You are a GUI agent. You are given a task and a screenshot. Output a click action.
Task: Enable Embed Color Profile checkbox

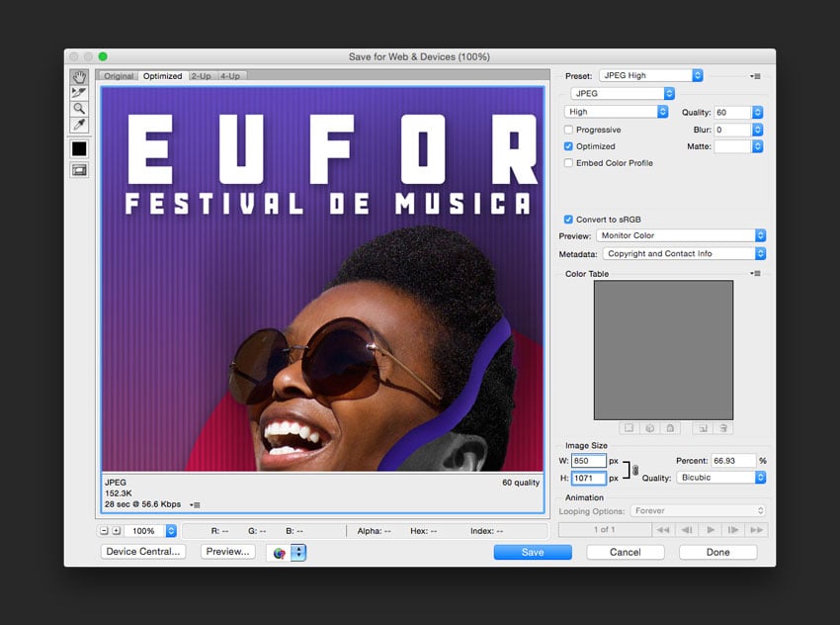point(568,163)
